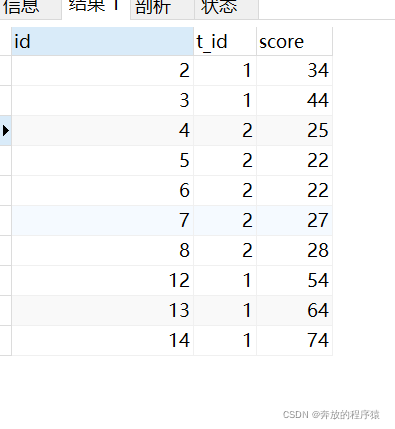The height and width of the screenshot is (429, 395).
Task: Select t_id cell in the id 12 row
Action: click(x=225, y=280)
